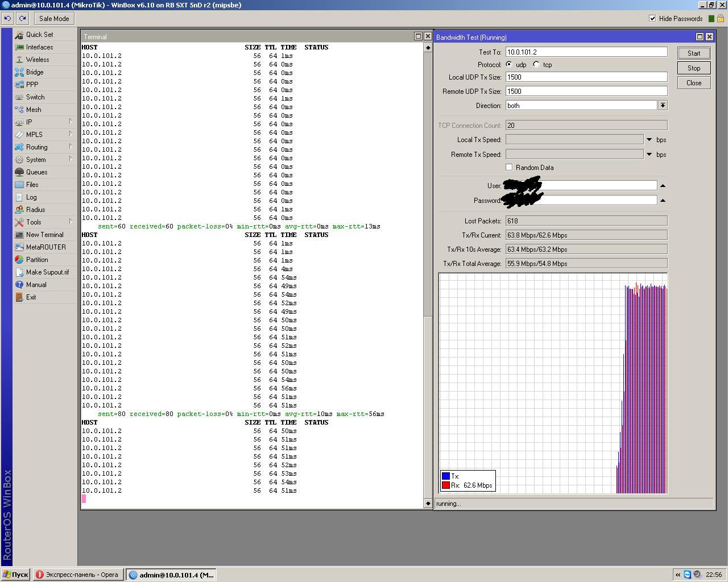Image resolution: width=728 pixels, height=582 pixels.
Task: Open the Manual help icon
Action: point(19,285)
